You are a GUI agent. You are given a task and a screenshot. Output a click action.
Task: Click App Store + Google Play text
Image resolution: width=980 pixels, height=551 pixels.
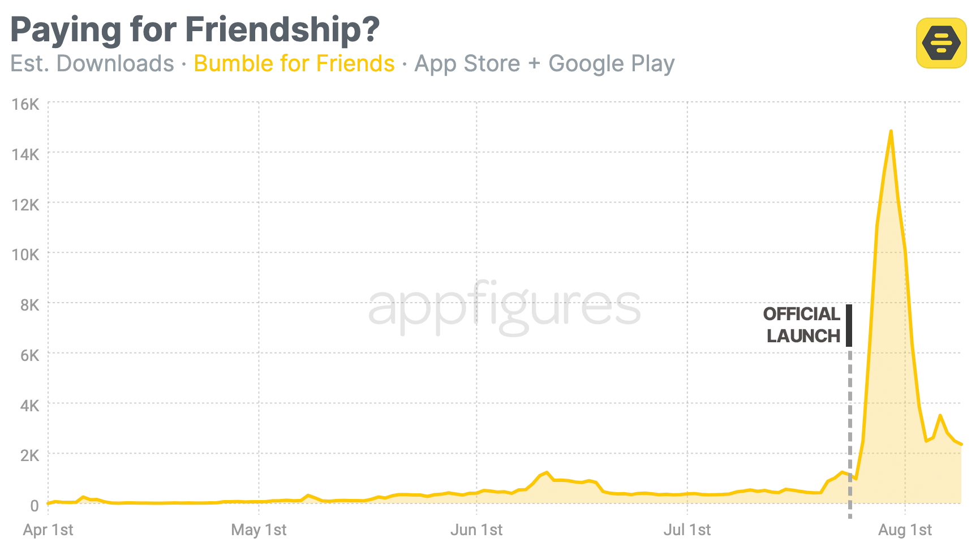pos(544,64)
